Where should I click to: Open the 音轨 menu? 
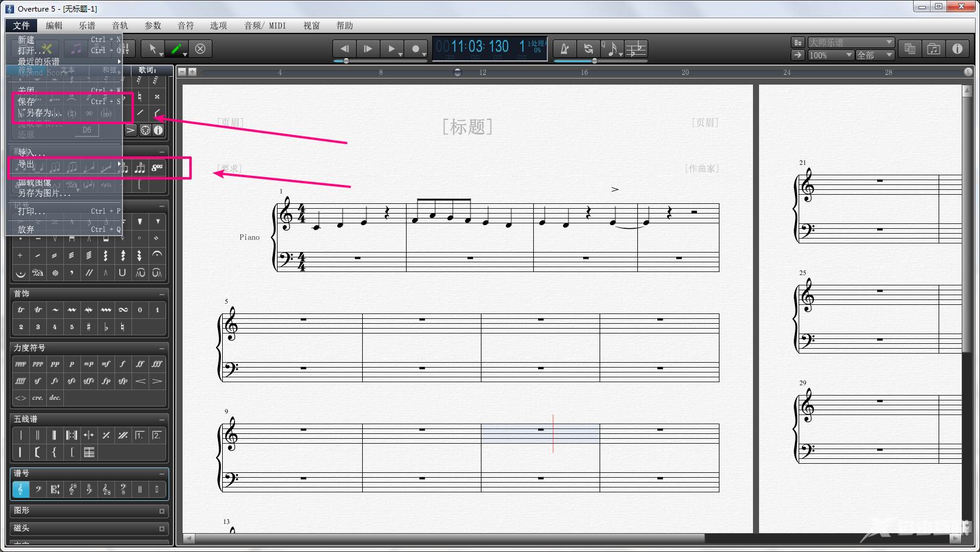[x=120, y=26]
